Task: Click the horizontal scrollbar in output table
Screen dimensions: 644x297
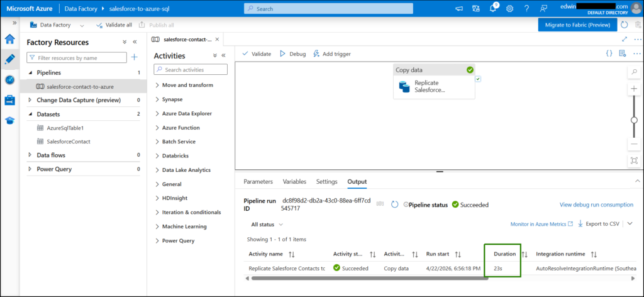Action: [370, 278]
